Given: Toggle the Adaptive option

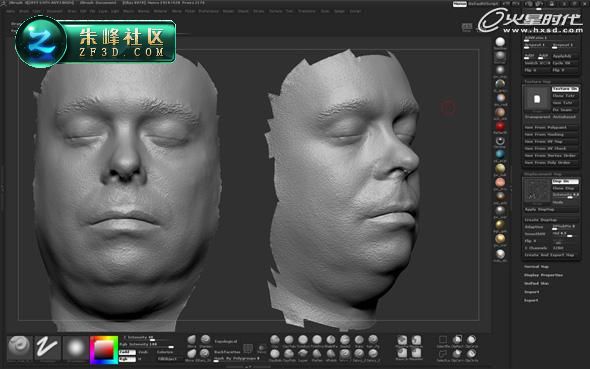Looking at the screenshot, I should [537, 227].
